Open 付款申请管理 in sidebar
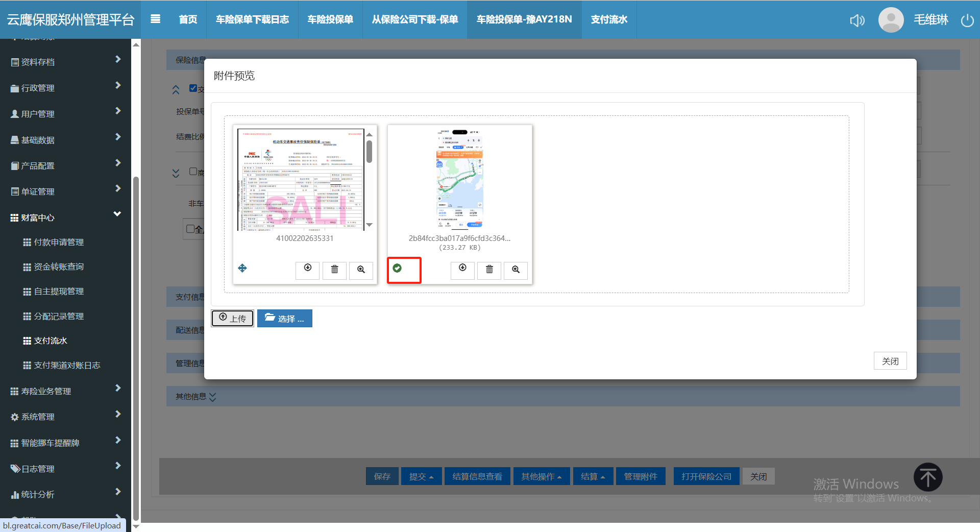The image size is (980, 532). [59, 243]
